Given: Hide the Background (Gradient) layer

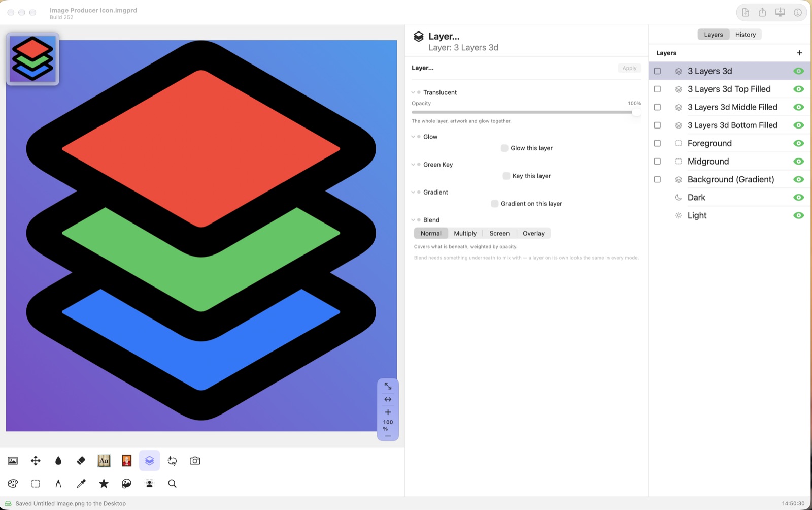Looking at the screenshot, I should click(798, 179).
